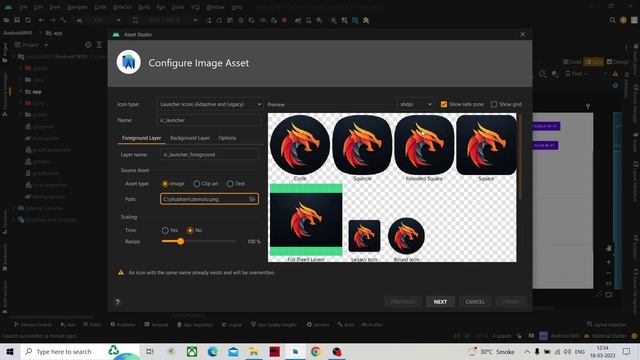The height and width of the screenshot is (360, 640).
Task: Click the Name input field ic_launcher
Action: click(209, 120)
